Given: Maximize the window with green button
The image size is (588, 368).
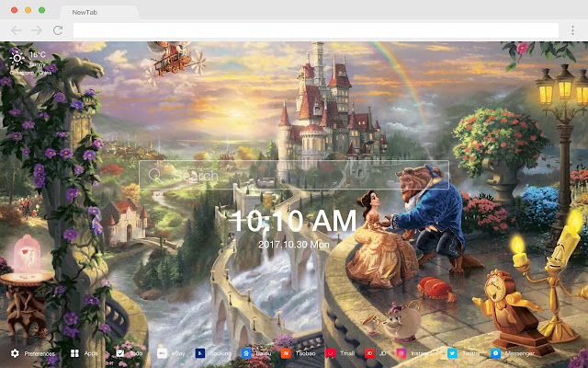Looking at the screenshot, I should coord(42,10).
